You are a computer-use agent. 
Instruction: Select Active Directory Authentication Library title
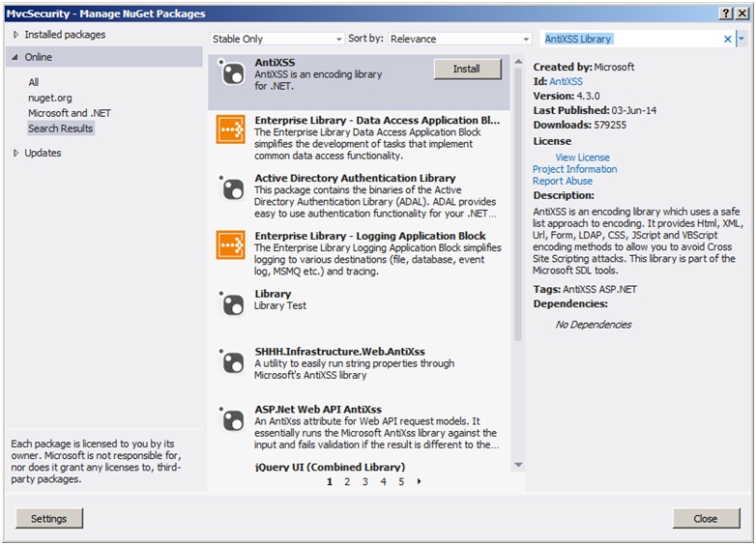tap(356, 179)
